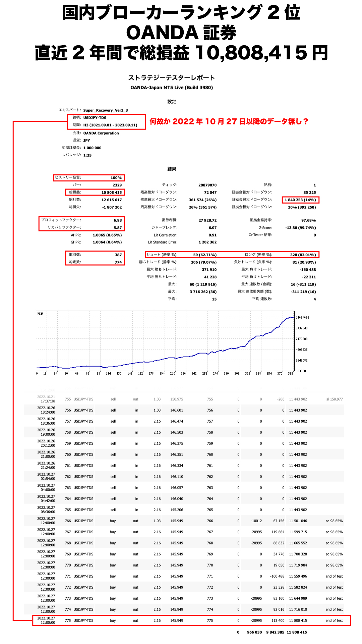Click maximal consecutive loss '-311 219 (16)'
Screen dimensions: 362x644
point(303,292)
